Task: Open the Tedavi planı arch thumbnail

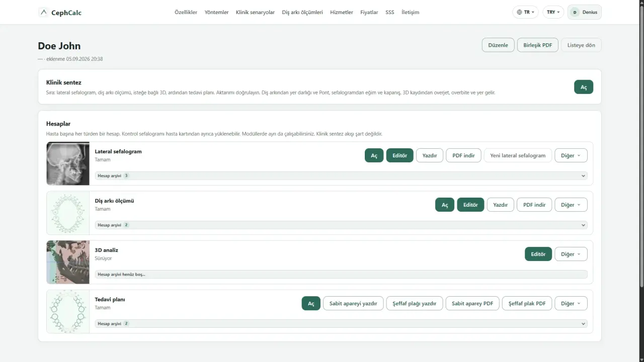Action: click(68, 311)
